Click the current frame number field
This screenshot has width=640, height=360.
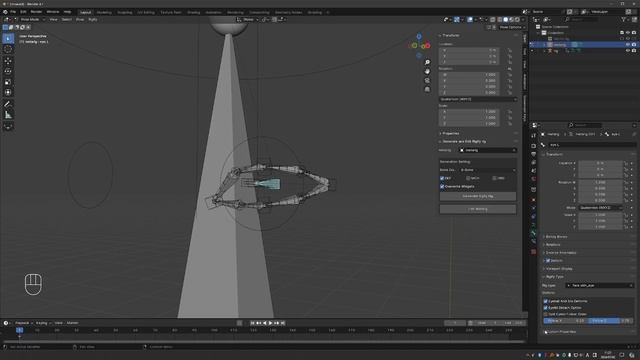tap(455, 323)
